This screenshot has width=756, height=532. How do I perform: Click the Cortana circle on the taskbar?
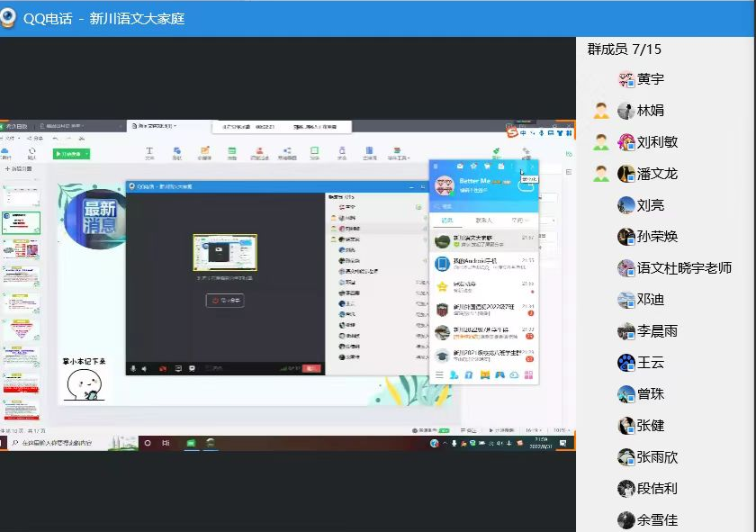point(148,443)
